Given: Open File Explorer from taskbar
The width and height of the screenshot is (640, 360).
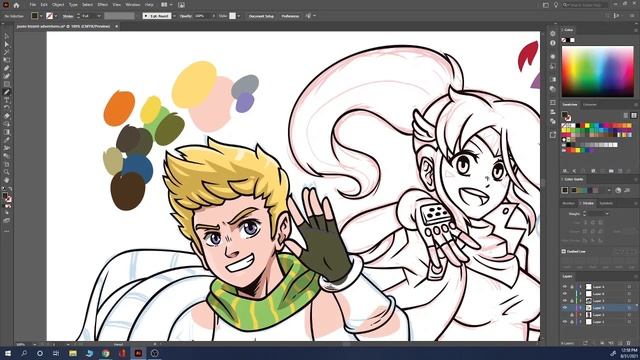Looking at the screenshot, I should pos(73,353).
